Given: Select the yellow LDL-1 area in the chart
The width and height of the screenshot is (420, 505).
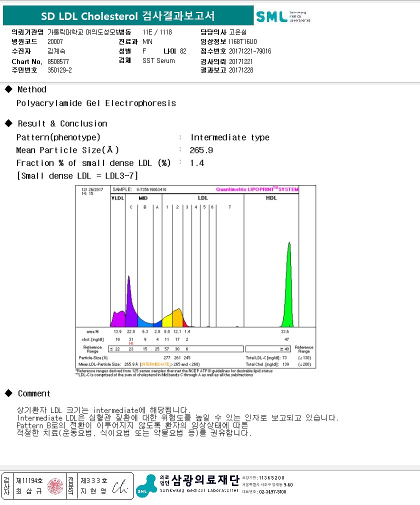Looking at the screenshot, I should 167,320.
